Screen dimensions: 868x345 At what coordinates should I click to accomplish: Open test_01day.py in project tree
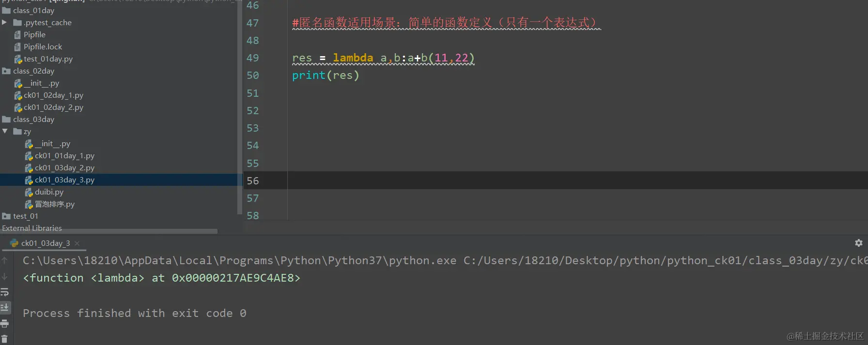43,59
